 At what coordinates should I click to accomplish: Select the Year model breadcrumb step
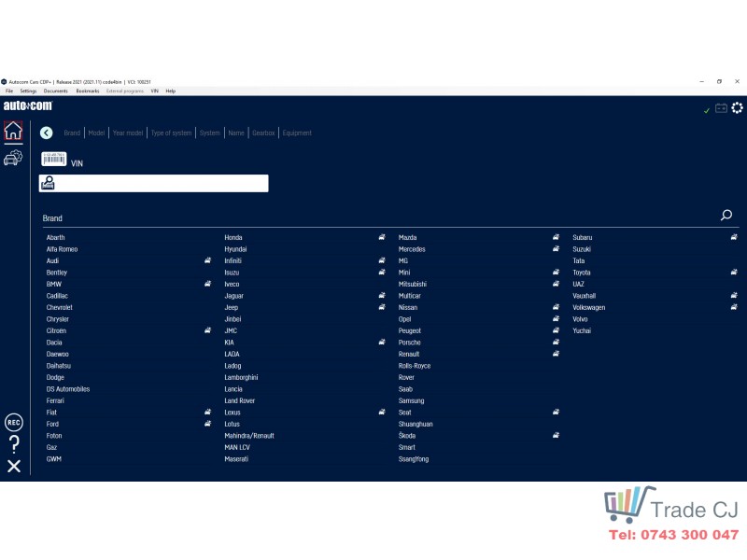[x=128, y=133]
